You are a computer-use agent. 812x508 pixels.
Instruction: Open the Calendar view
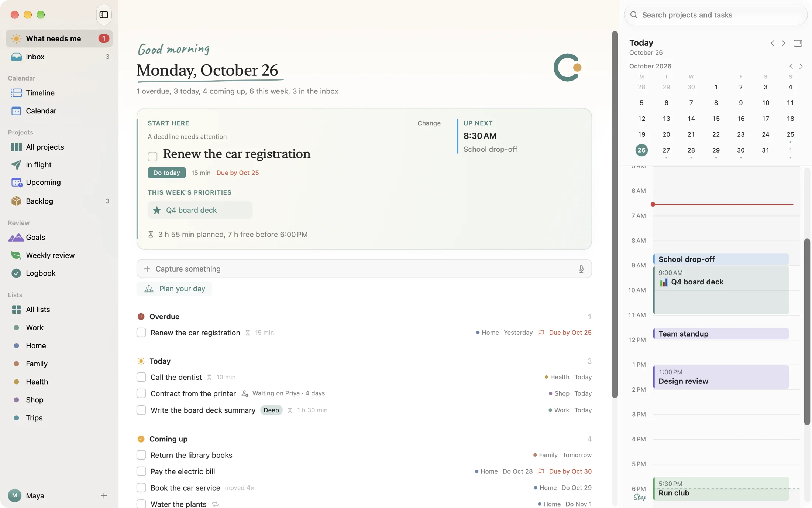pyautogui.click(x=59, y=111)
